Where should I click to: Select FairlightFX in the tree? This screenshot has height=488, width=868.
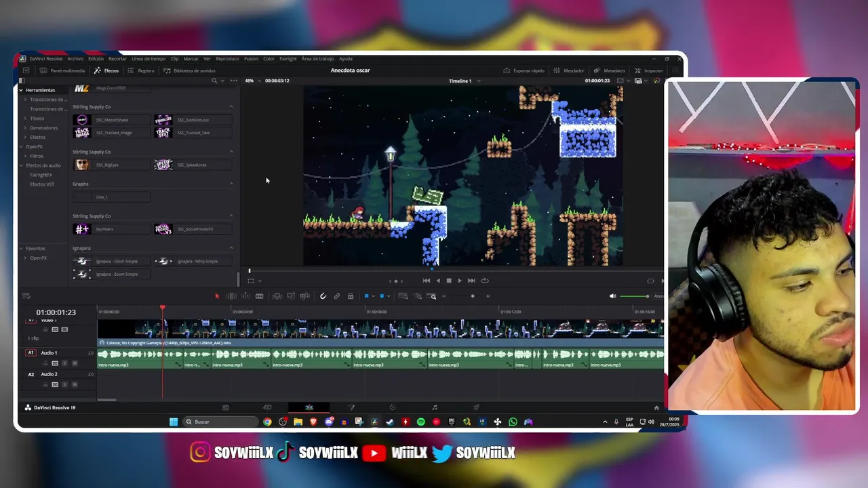coord(41,175)
